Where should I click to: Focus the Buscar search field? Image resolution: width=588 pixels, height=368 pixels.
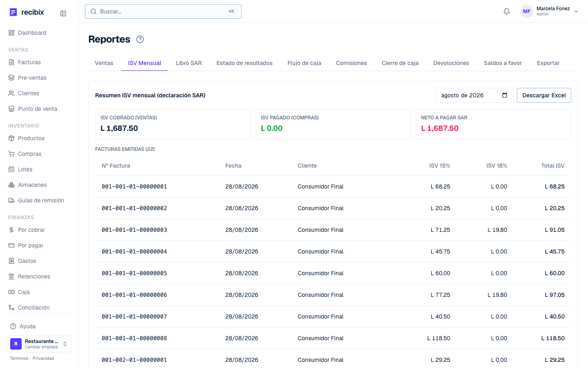pos(163,11)
